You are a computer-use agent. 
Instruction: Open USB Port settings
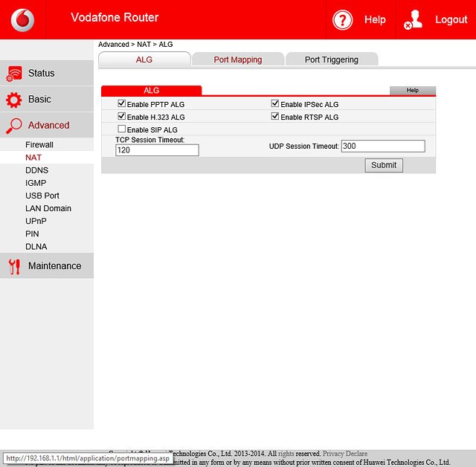click(42, 196)
